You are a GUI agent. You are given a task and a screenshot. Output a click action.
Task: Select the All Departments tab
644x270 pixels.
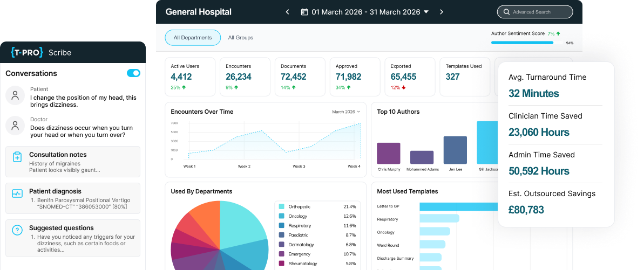click(193, 38)
